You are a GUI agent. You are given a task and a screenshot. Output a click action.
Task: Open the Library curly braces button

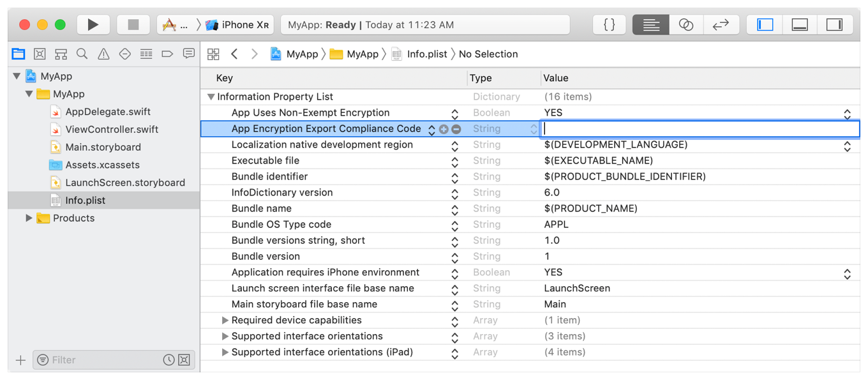(x=609, y=25)
